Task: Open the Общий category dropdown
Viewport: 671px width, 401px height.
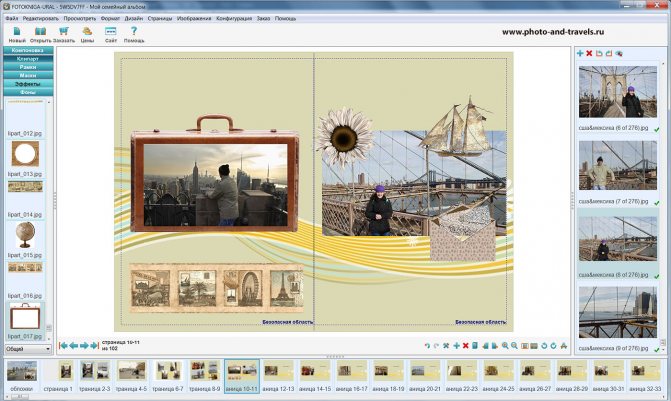Action: 27,349
